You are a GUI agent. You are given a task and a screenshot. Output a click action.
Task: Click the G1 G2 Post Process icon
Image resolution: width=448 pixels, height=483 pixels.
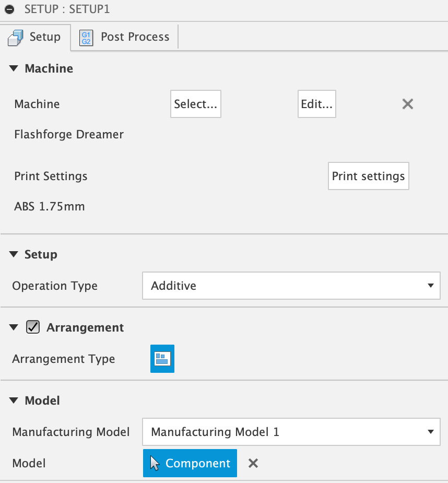[86, 38]
